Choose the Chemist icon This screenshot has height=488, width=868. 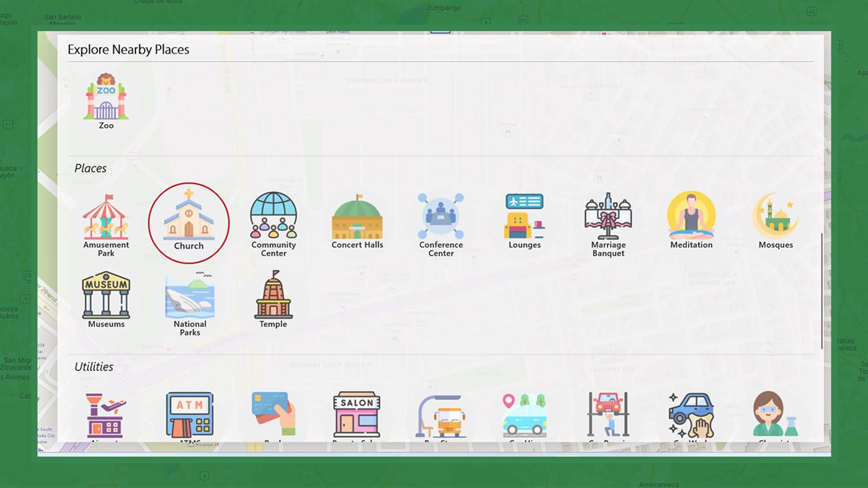[x=776, y=414]
